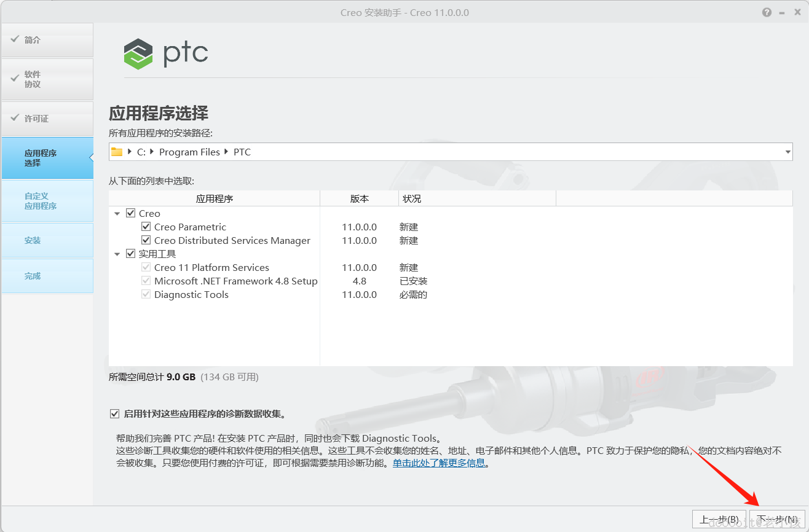Viewport: 809px width, 532px height.
Task: Click the 已安装 status of .NET Framework
Action: [413, 281]
